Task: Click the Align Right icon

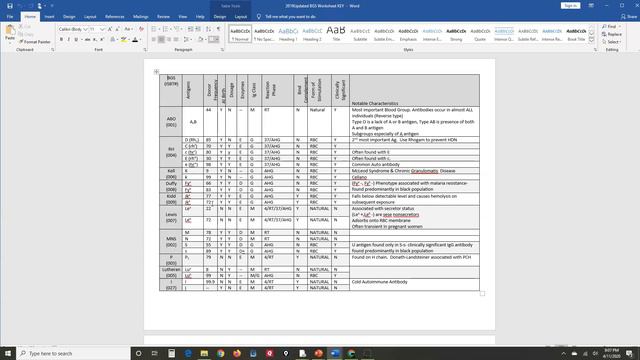Action: click(169, 40)
